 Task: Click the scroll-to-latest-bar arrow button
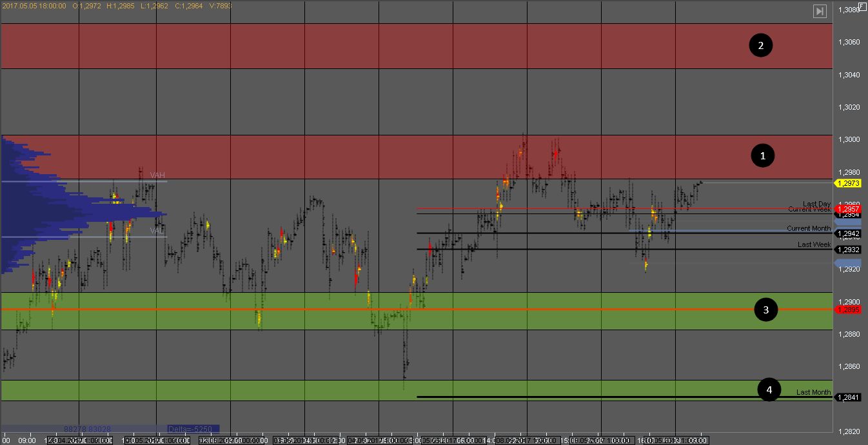click(x=820, y=11)
